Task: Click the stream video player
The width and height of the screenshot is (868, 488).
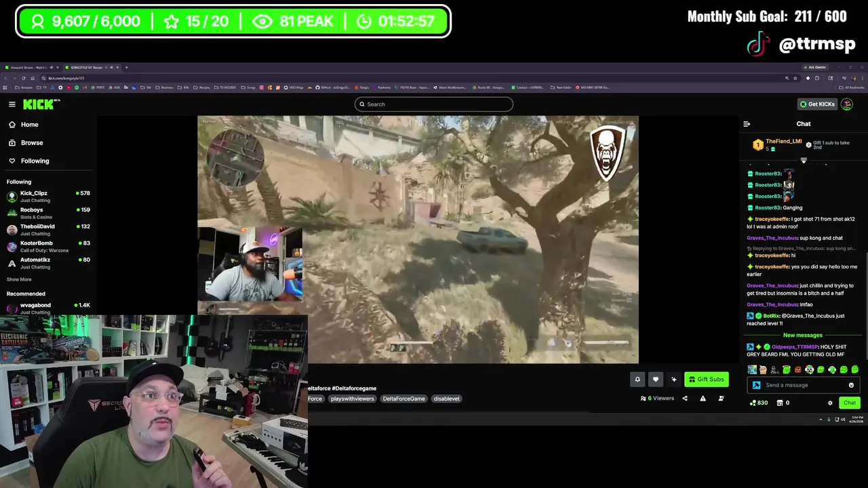Action: click(418, 239)
